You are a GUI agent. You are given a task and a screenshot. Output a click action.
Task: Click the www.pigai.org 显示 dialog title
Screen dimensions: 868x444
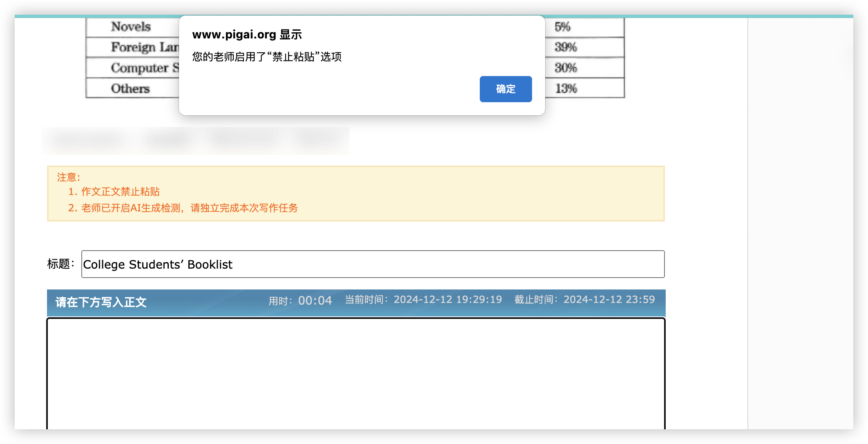[x=247, y=35]
